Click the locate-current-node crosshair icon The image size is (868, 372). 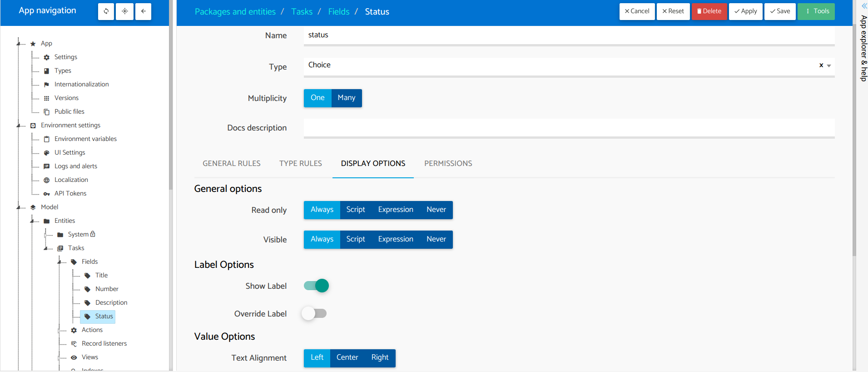point(125,11)
